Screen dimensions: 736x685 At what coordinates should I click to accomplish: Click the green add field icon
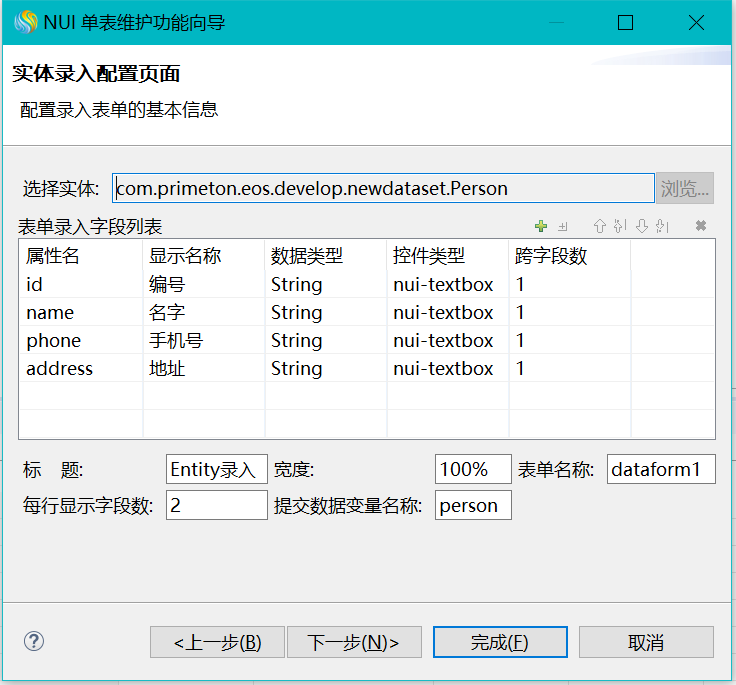(x=541, y=226)
